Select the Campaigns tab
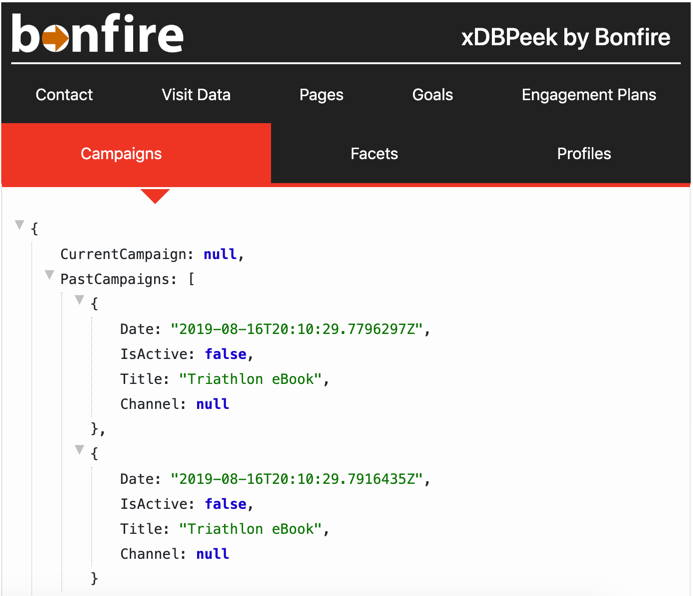Viewport: 693px width, 596px height. 136,153
